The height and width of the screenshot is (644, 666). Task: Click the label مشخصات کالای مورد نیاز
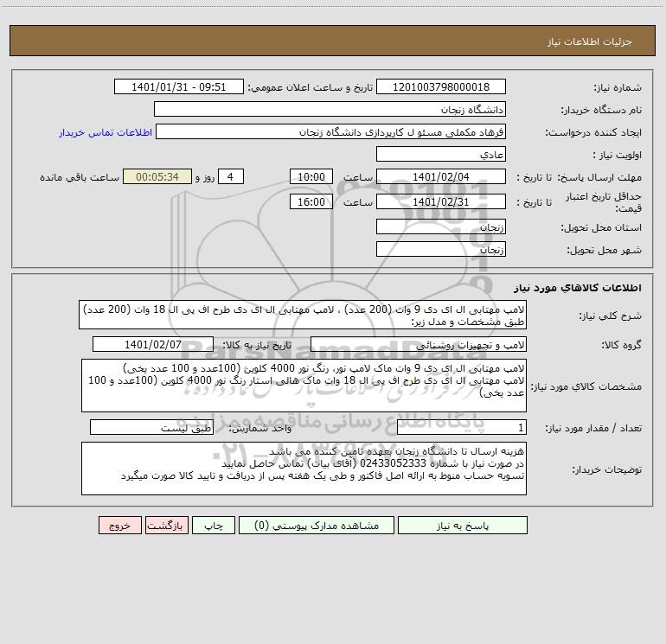(x=586, y=386)
